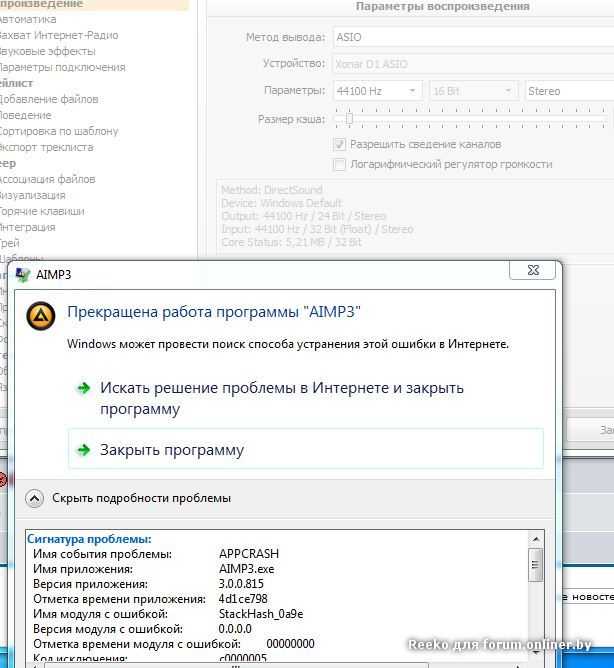Select "Трей" settings item
Screen dimensions: 614x668
(10, 243)
